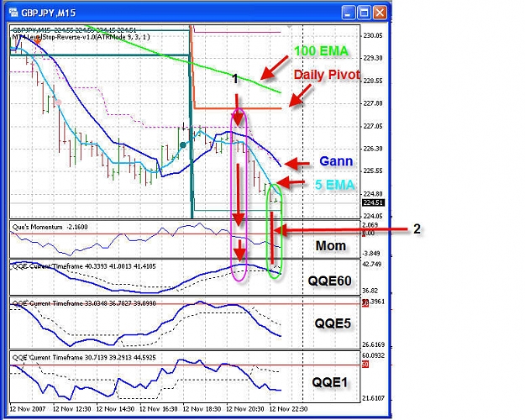Select the MT4 LevelStop-Reverse indicator label
The image size is (525, 420).
tap(81, 37)
